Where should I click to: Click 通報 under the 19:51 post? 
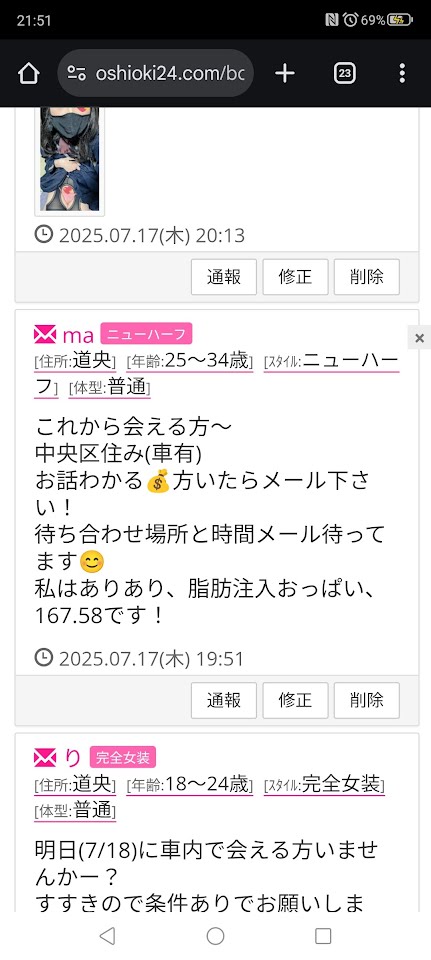pyautogui.click(x=224, y=700)
